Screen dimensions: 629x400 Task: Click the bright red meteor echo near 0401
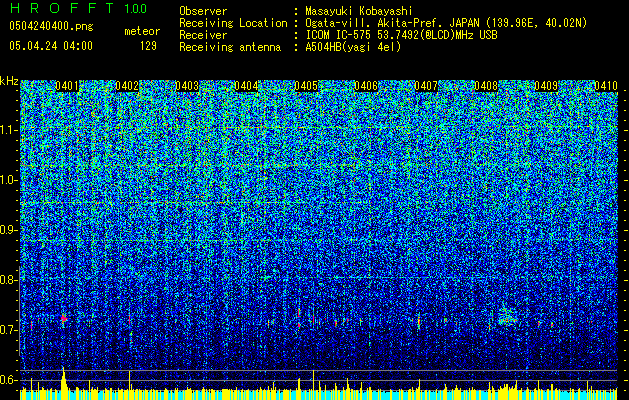coord(64,319)
